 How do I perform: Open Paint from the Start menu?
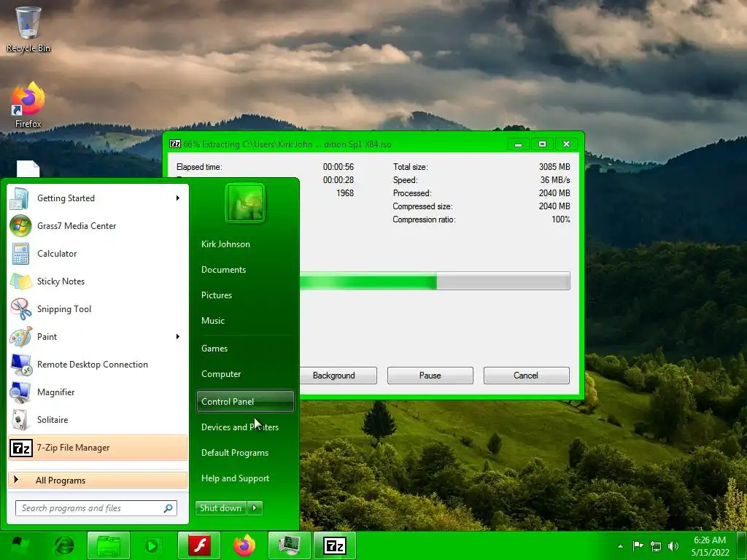point(98,337)
